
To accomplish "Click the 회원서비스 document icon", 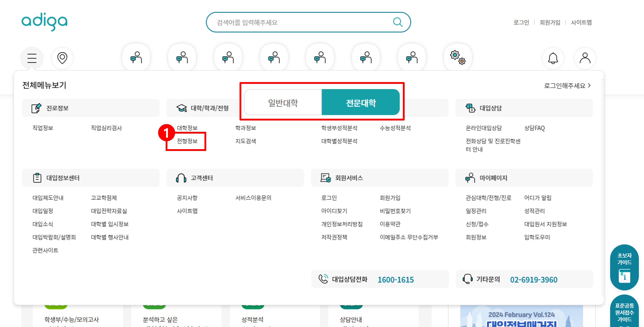I will pyautogui.click(x=326, y=178).
